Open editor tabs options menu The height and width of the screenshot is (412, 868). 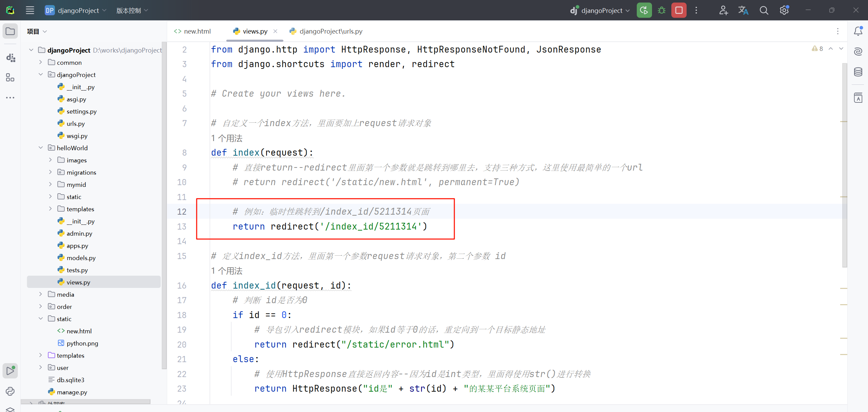click(838, 31)
